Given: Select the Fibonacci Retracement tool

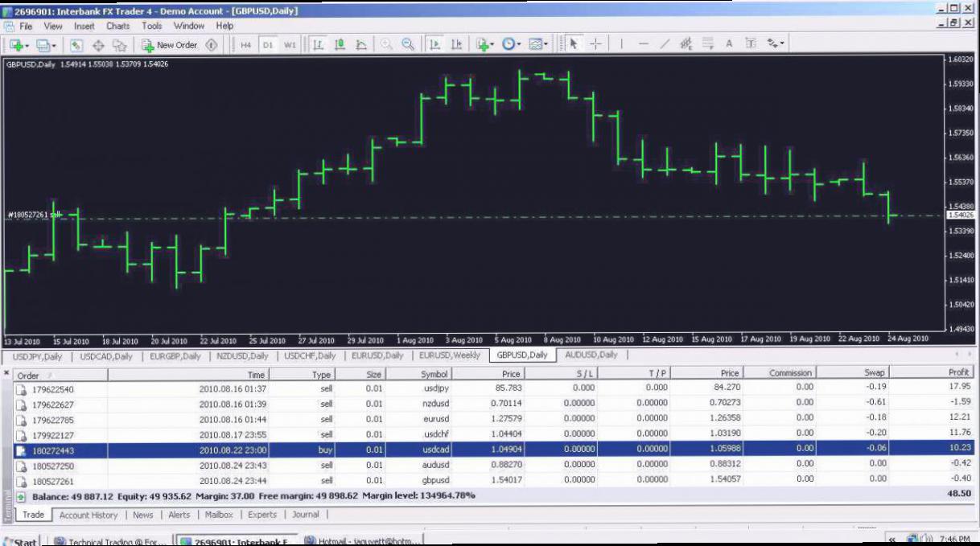Looking at the screenshot, I should point(708,45).
